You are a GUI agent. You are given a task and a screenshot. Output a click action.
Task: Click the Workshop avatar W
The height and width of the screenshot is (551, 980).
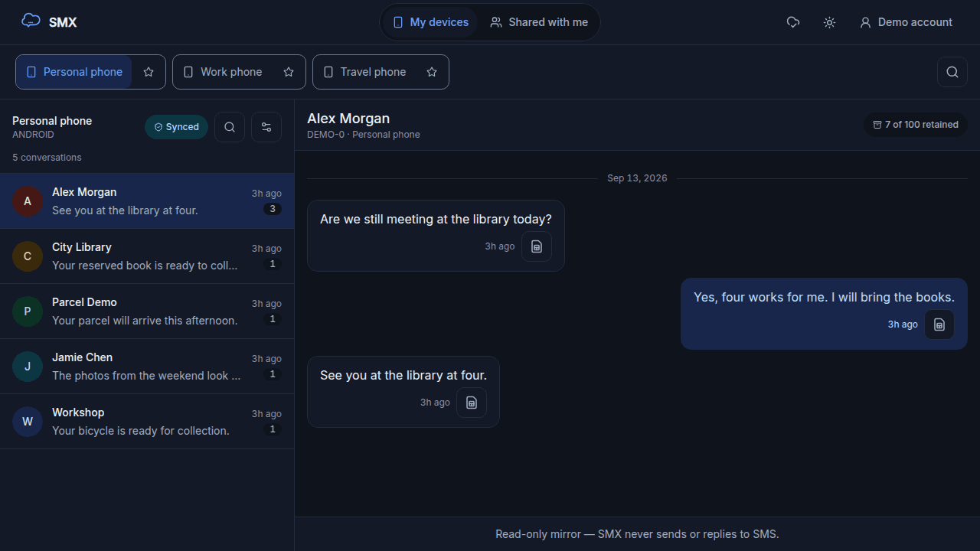pyautogui.click(x=28, y=422)
